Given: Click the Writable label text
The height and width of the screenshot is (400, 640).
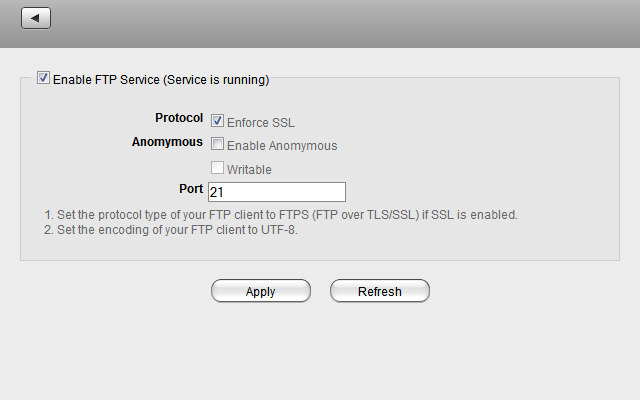Looking at the screenshot, I should pyautogui.click(x=249, y=170).
